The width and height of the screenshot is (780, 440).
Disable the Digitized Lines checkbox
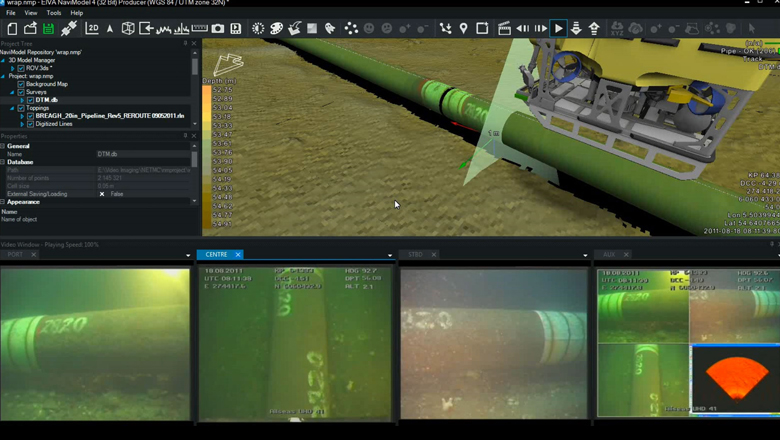pyautogui.click(x=30, y=124)
